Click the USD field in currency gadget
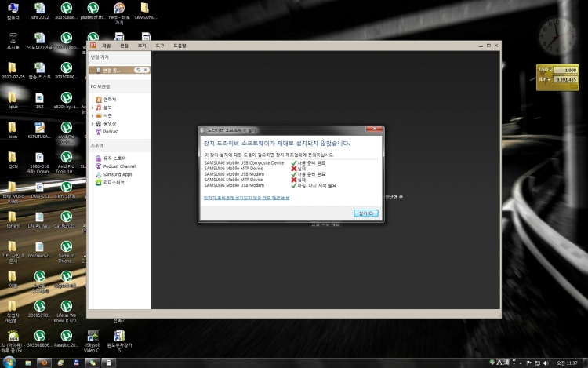The image size is (588, 368). pyautogui.click(x=564, y=70)
